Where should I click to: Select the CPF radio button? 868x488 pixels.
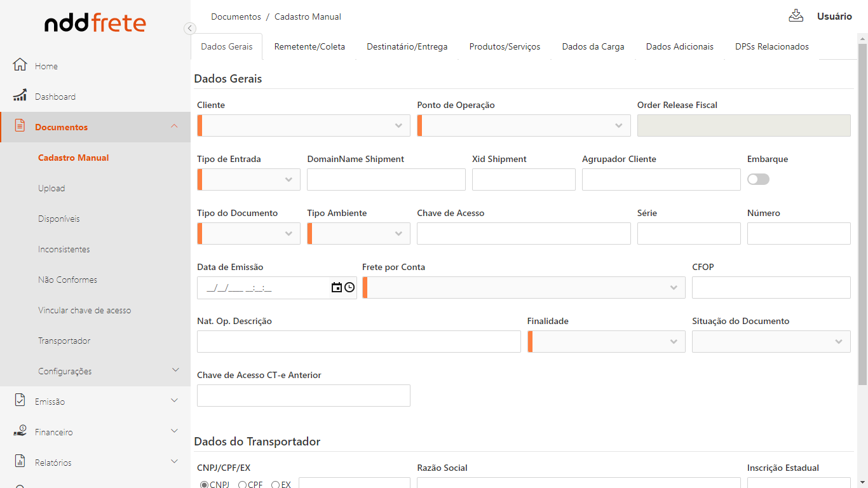pos(242,485)
